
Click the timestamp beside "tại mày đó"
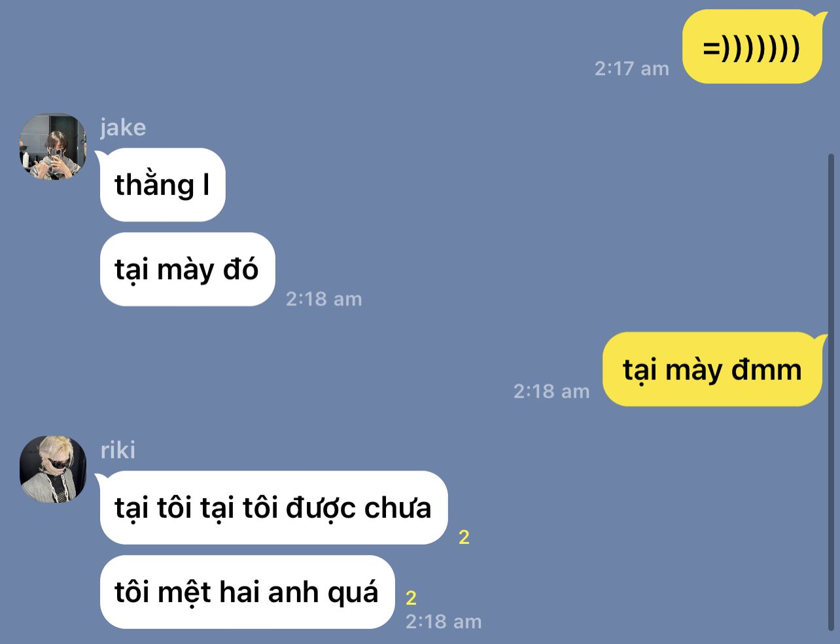point(324,299)
